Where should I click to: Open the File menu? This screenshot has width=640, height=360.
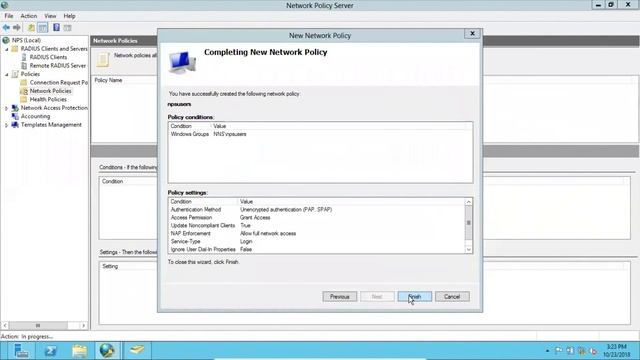9,16
